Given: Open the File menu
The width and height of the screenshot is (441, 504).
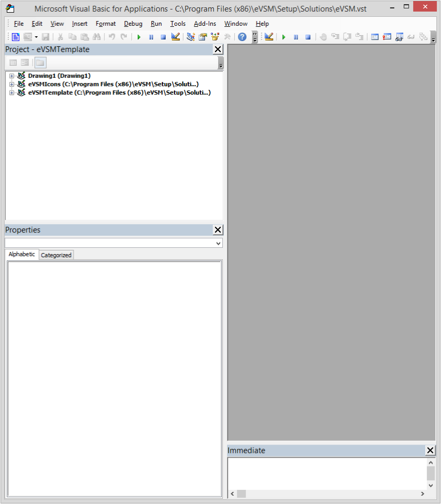Looking at the screenshot, I should 18,24.
